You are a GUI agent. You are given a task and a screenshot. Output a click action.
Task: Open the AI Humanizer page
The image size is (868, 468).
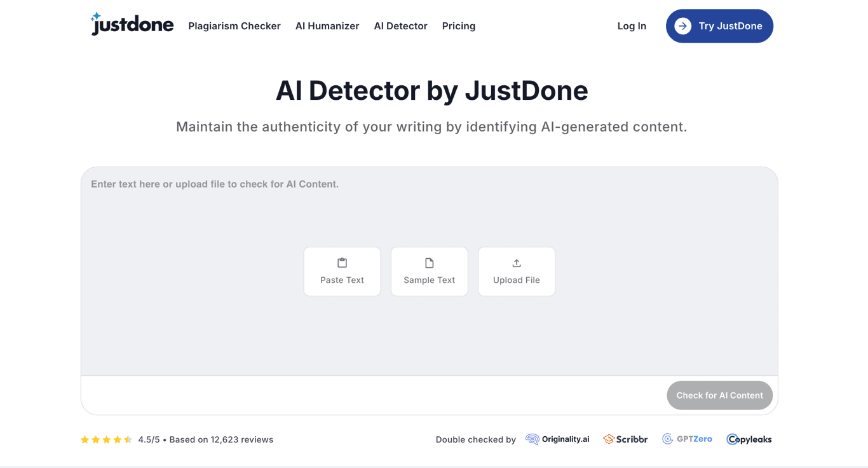[x=327, y=26]
